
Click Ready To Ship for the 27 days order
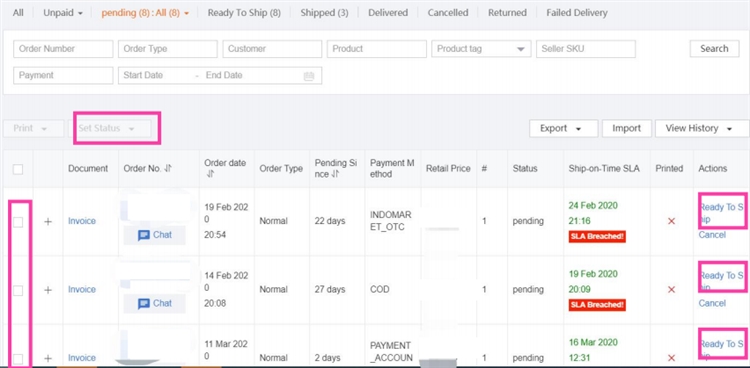(722, 281)
